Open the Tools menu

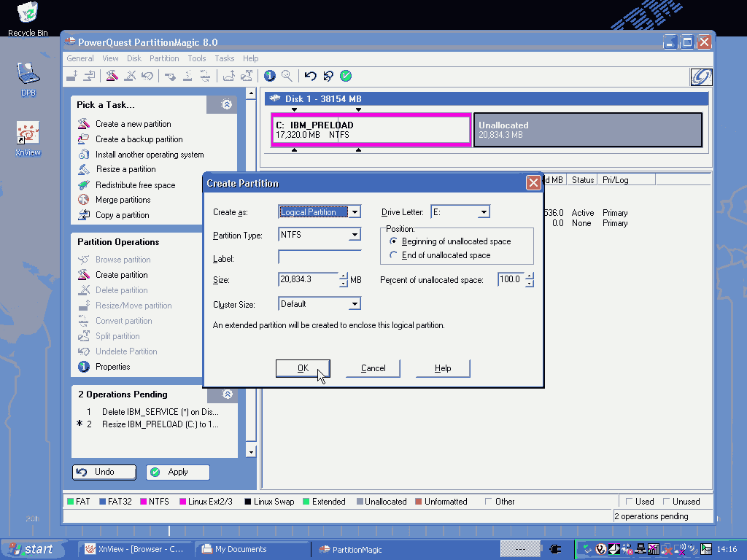pyautogui.click(x=197, y=58)
